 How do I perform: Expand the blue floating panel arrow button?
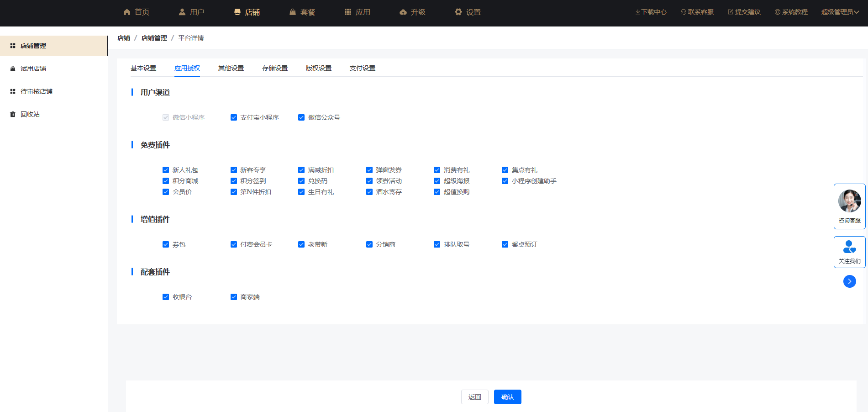coord(849,281)
